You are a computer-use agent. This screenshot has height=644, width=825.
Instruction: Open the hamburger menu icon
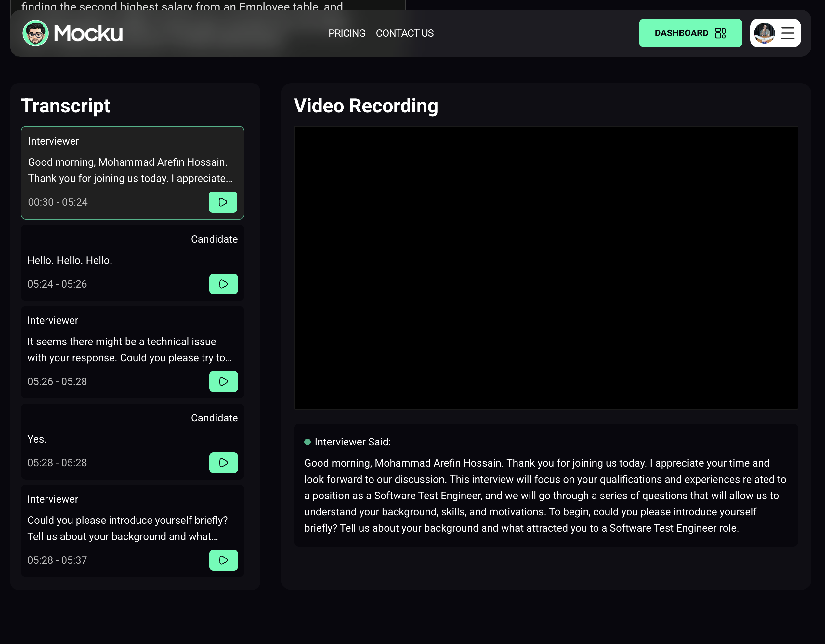pyautogui.click(x=788, y=33)
